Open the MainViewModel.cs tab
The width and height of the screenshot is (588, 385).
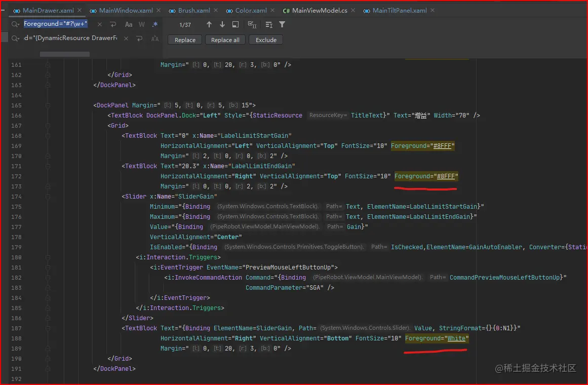pos(319,10)
